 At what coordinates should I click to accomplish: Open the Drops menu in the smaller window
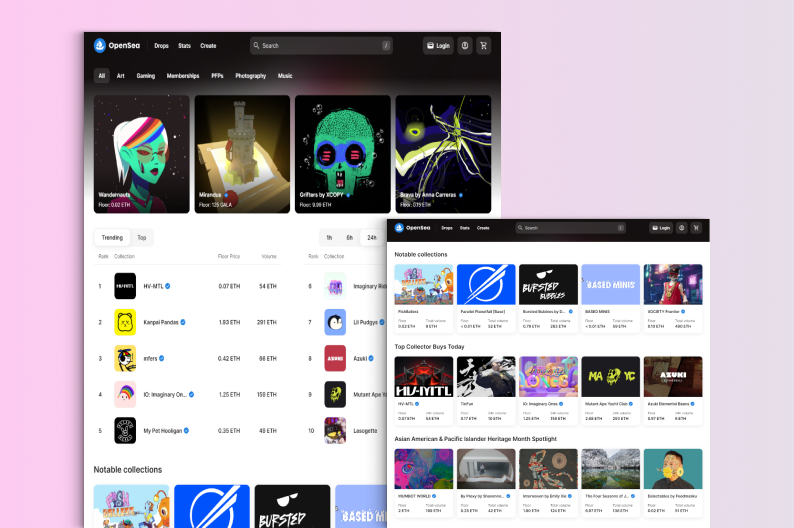pos(447,228)
